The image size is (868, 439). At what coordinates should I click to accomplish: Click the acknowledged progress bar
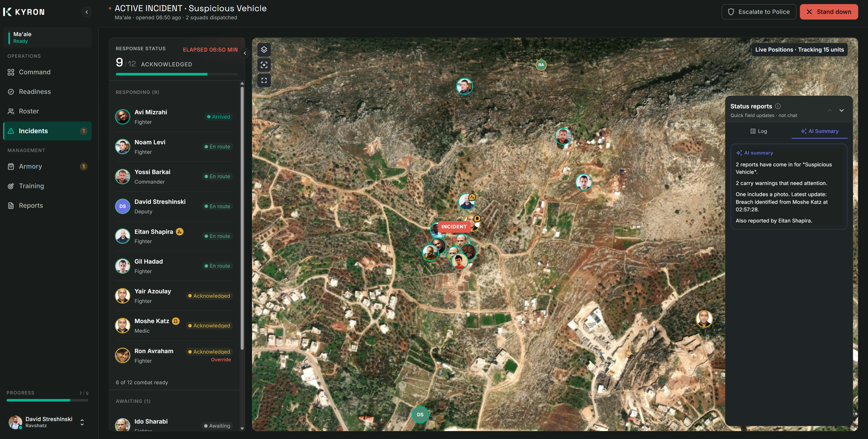[176, 74]
